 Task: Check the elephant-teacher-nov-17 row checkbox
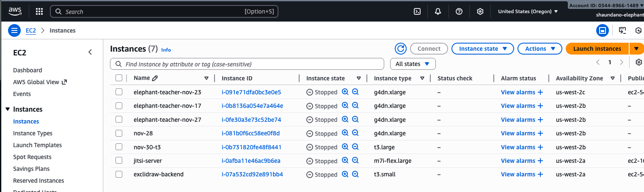(x=119, y=106)
